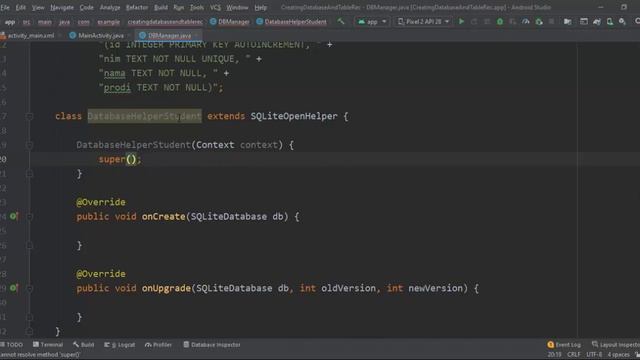Image resolution: width=640 pixels, height=360 pixels.
Task: Click the creatingdatabaseandtablerec breadcrumb
Action: pos(165,22)
